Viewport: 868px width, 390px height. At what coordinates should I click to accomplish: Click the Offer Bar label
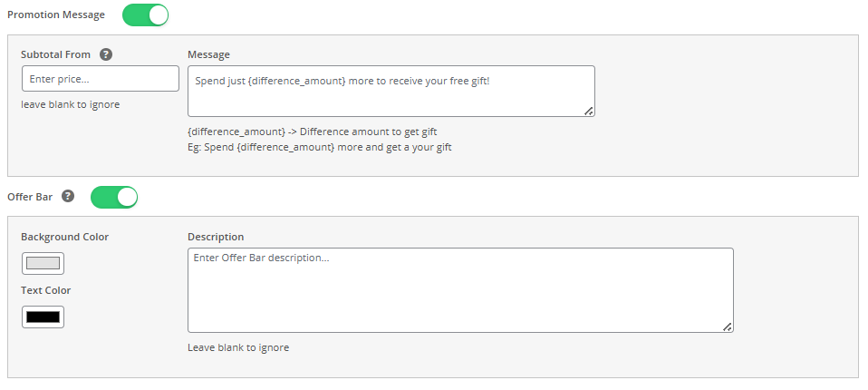pos(32,196)
